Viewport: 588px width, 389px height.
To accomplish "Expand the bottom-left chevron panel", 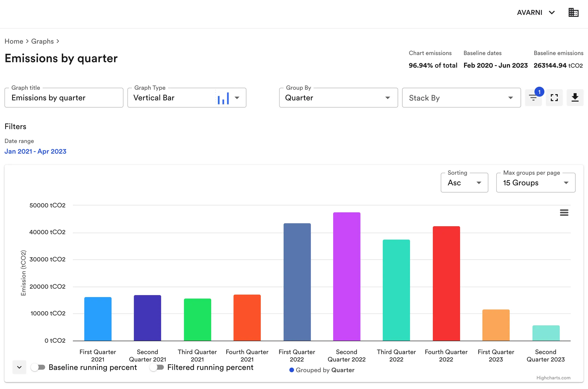I will point(19,367).
